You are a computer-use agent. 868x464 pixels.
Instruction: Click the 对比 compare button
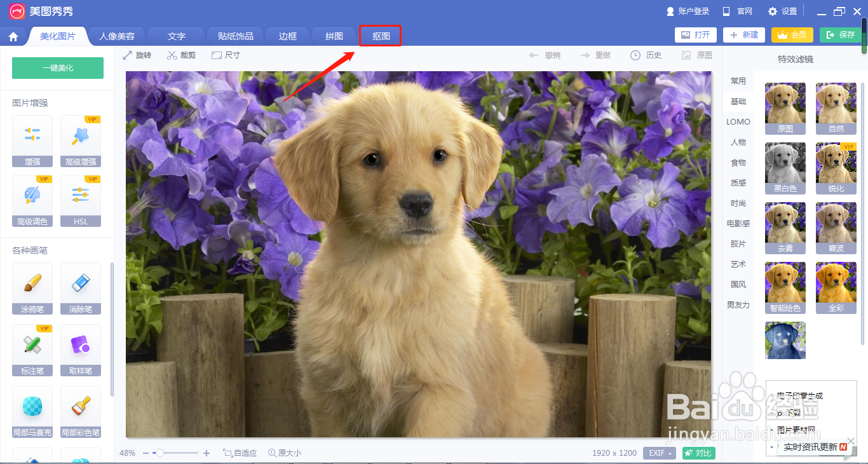coord(699,453)
